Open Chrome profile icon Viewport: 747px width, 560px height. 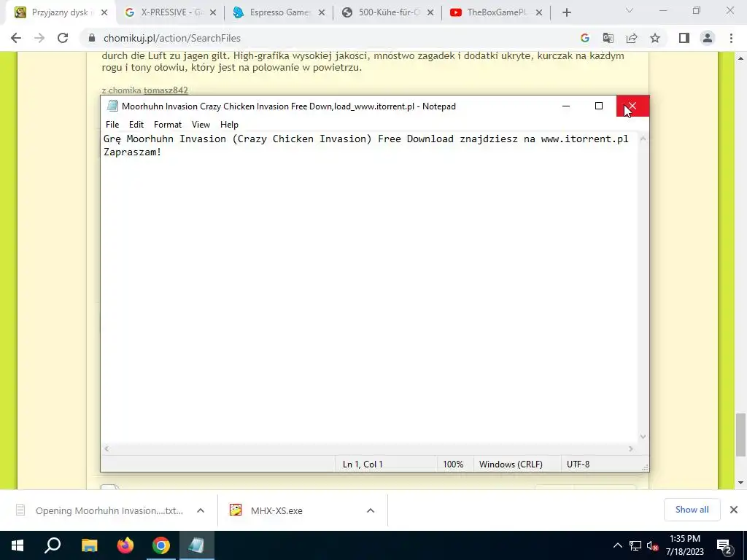[708, 38]
